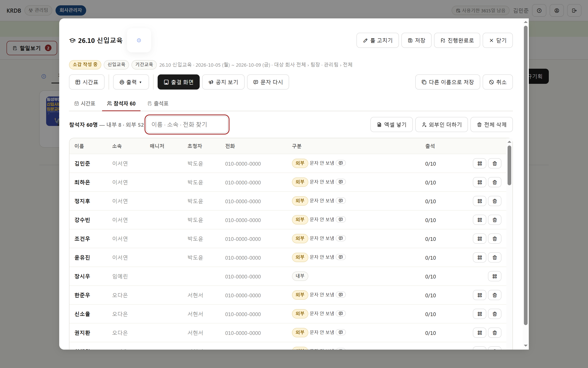This screenshot has width=588, height=368.
Task: Click 외부인 더하기 button
Action: point(441,125)
